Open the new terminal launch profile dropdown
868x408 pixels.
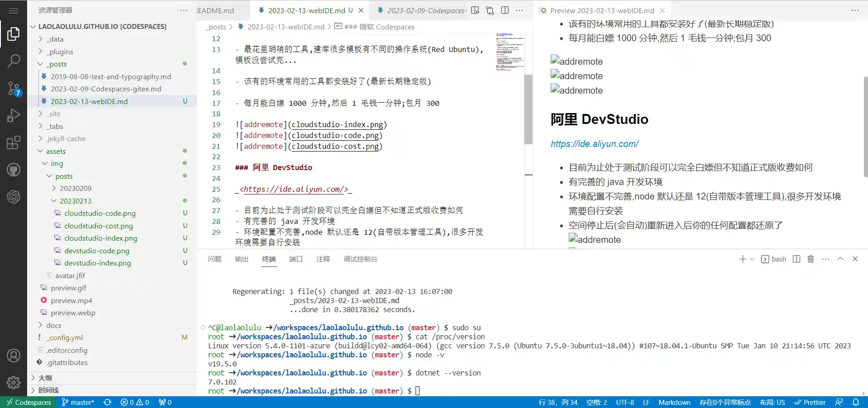click(x=752, y=259)
